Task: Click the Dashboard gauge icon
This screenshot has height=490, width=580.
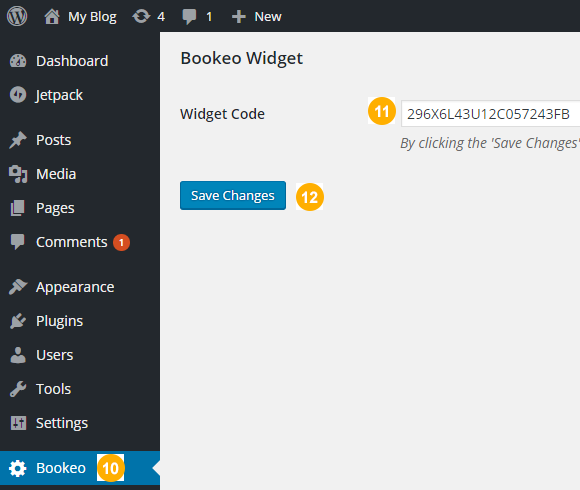Action: click(x=18, y=61)
